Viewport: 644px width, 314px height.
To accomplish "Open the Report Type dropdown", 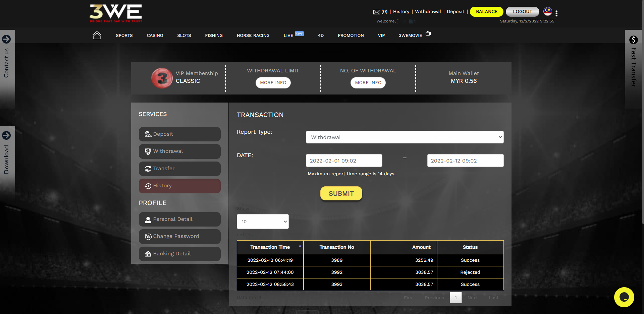I will 405,137.
